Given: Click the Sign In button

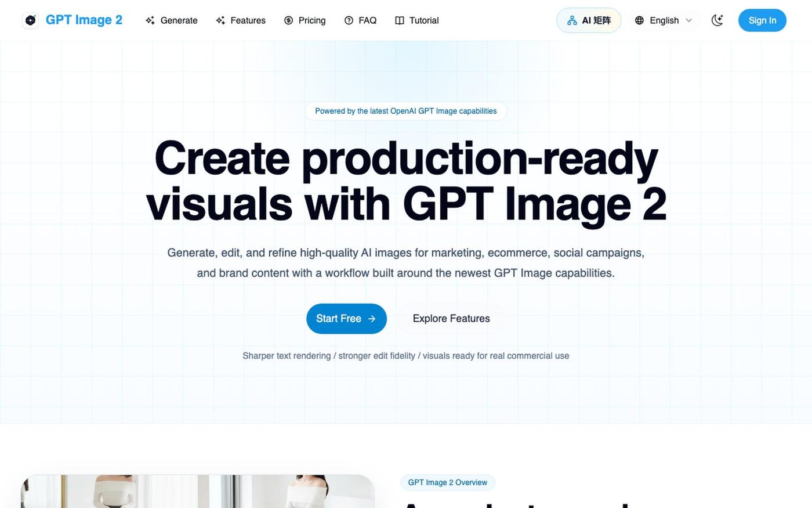Looking at the screenshot, I should pyautogui.click(x=762, y=20).
